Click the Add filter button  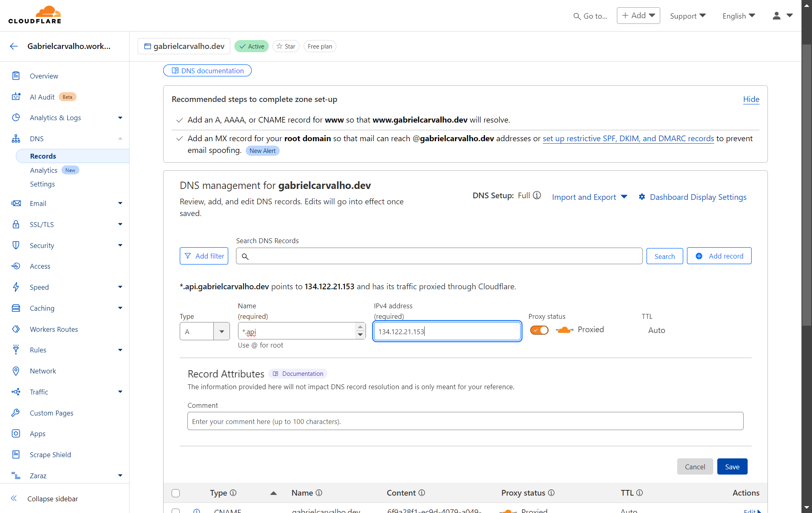(x=204, y=256)
